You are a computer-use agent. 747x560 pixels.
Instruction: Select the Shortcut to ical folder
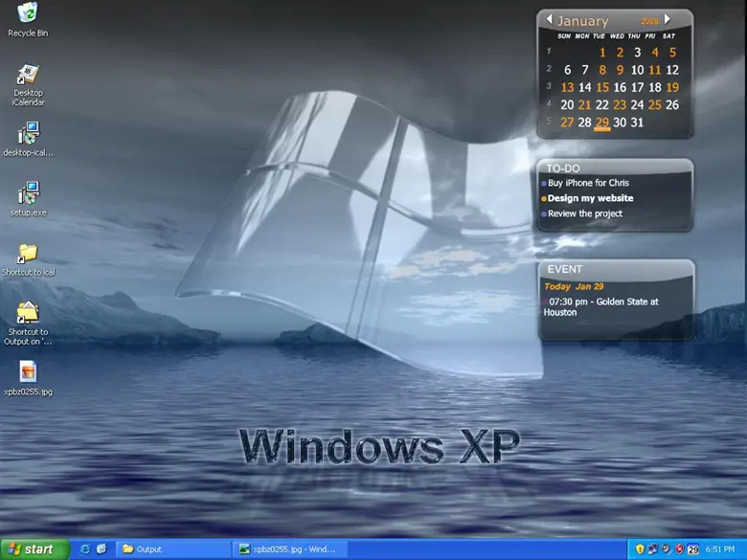click(x=28, y=254)
